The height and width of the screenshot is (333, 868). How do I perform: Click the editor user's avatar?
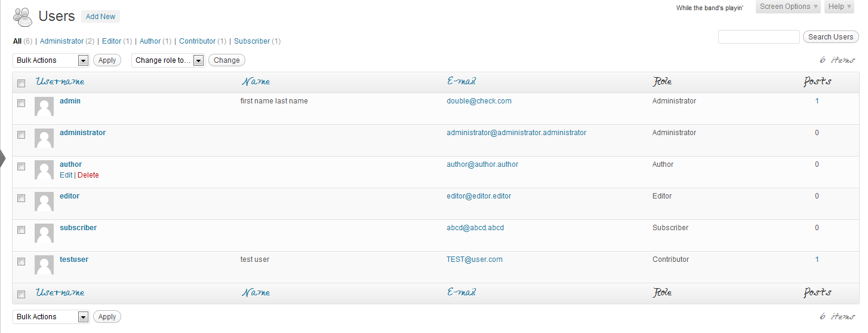click(44, 201)
